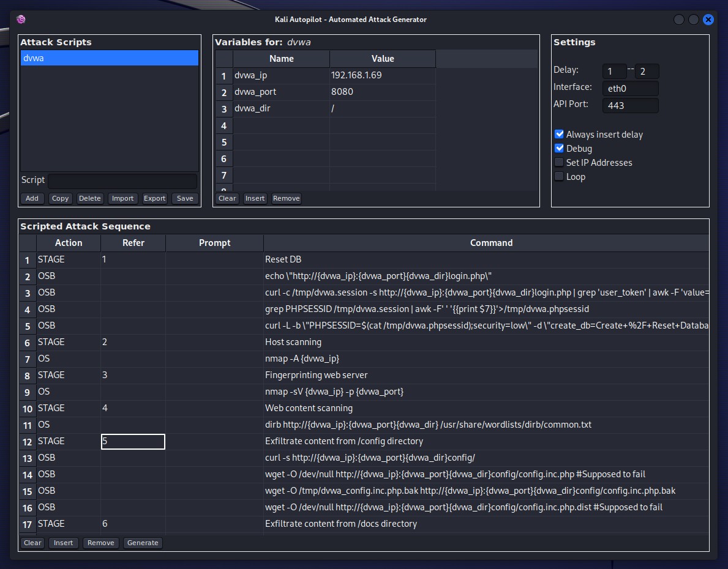
Task: Click the Kali Autopilot app icon in title bar
Action: [21, 19]
